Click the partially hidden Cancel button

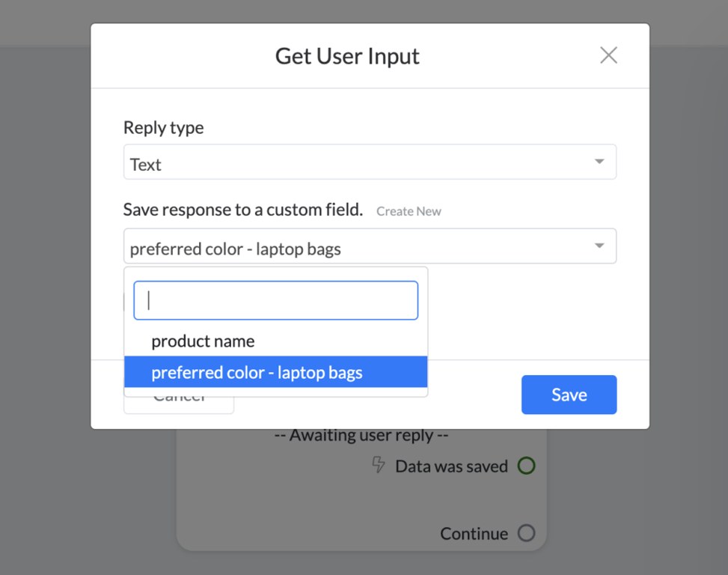point(179,404)
